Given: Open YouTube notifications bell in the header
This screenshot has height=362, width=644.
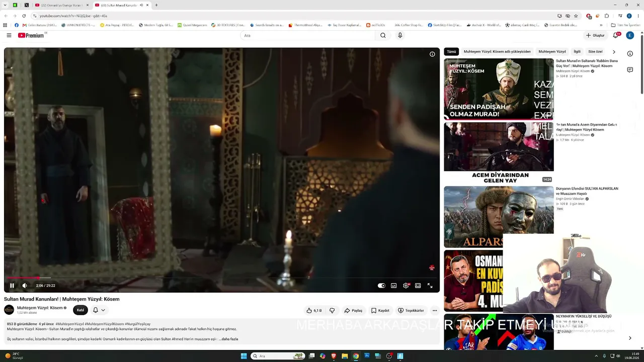Looking at the screenshot, I should 616,35.
